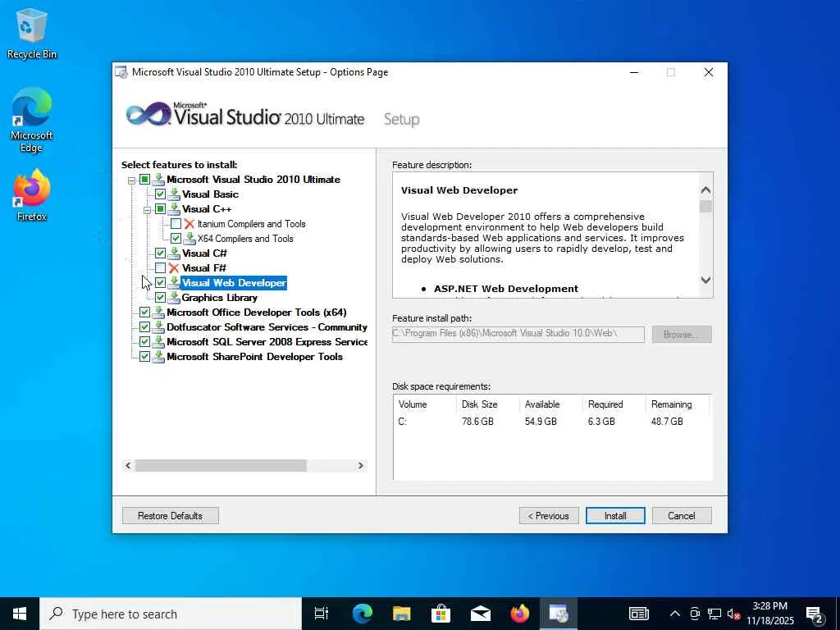Open File Explorer from the taskbar

[x=401, y=614]
